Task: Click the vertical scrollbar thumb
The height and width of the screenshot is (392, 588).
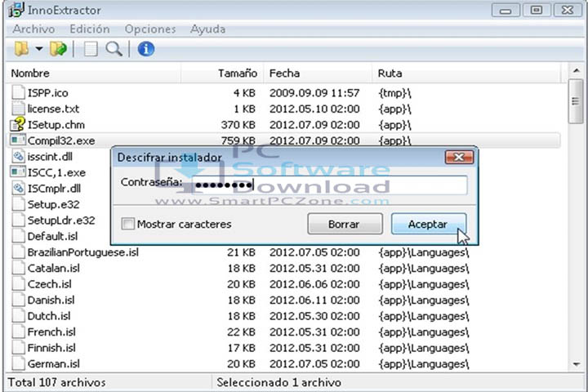Action: 576,101
